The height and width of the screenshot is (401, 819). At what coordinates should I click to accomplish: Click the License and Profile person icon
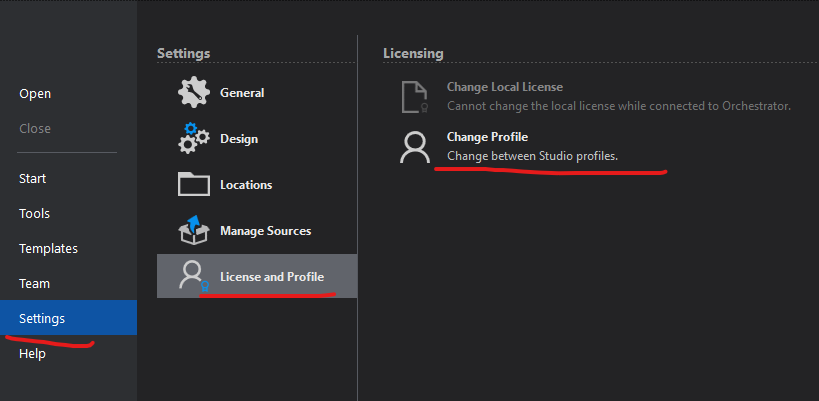[x=194, y=276]
